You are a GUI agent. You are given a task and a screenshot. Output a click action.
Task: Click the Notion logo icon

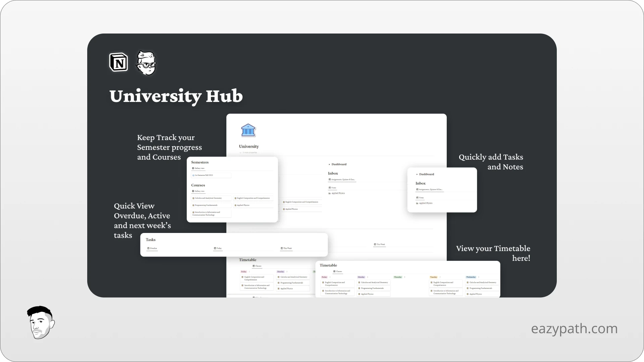click(x=119, y=62)
